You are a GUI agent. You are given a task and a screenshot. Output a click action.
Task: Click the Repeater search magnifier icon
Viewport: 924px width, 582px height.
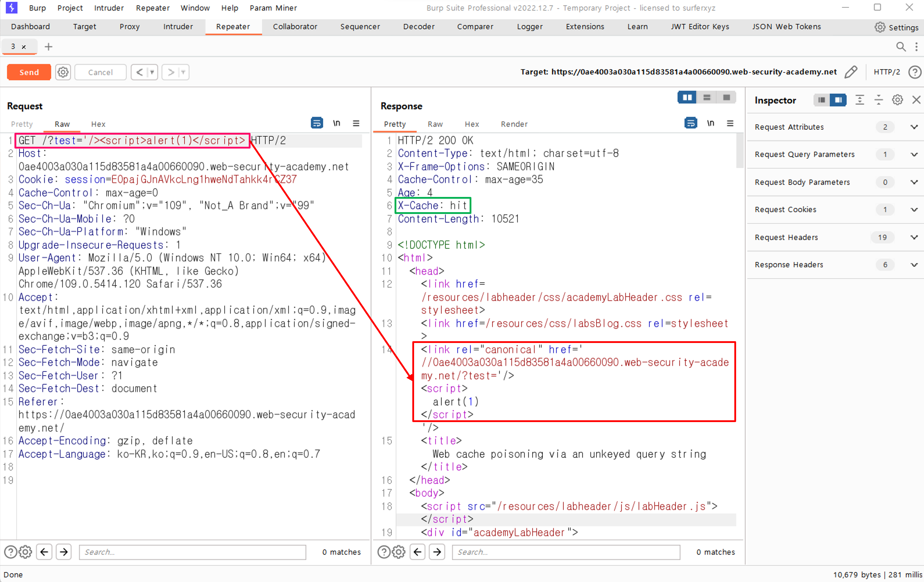click(x=901, y=47)
